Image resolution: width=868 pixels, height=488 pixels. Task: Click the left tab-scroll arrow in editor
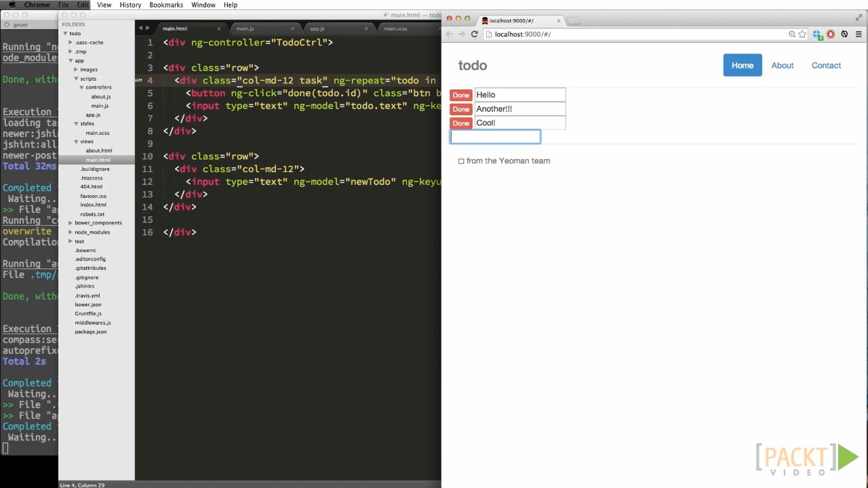[140, 28]
